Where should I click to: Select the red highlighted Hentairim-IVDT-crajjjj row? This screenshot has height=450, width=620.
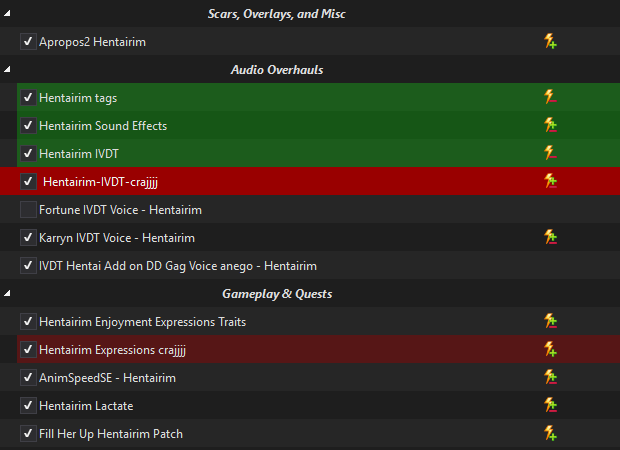click(310, 181)
